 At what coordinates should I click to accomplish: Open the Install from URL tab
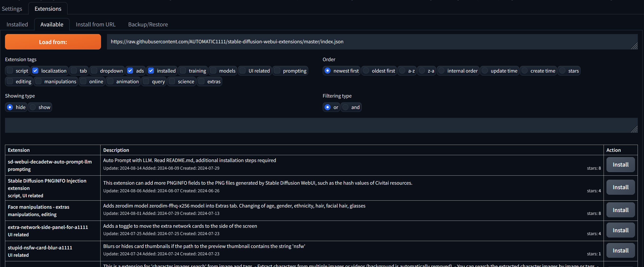click(96, 24)
